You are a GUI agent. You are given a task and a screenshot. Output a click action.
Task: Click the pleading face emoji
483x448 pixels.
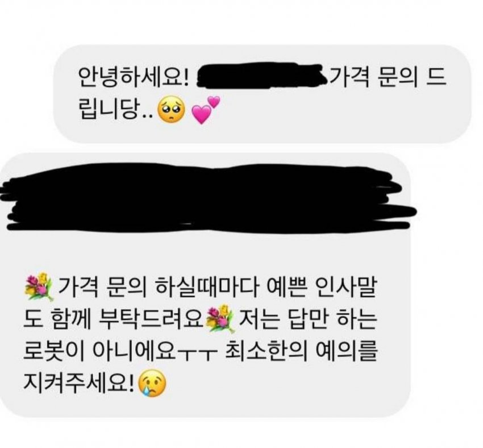tap(171, 110)
